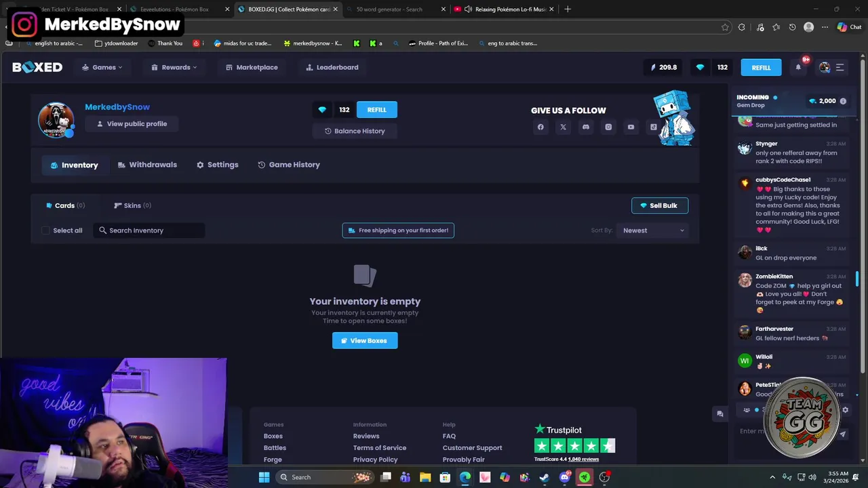The image size is (868, 488).
Task: Show hidden system tray icons
Action: 772,477
